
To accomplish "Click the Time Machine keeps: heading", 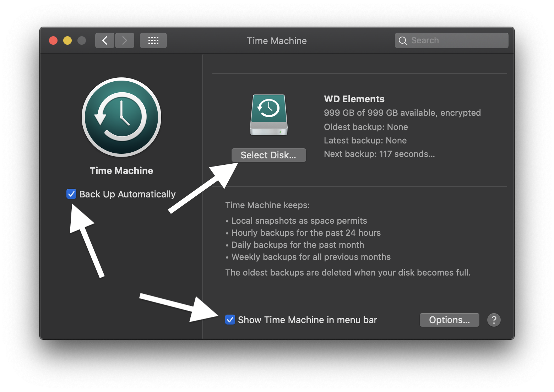I will 267,205.
